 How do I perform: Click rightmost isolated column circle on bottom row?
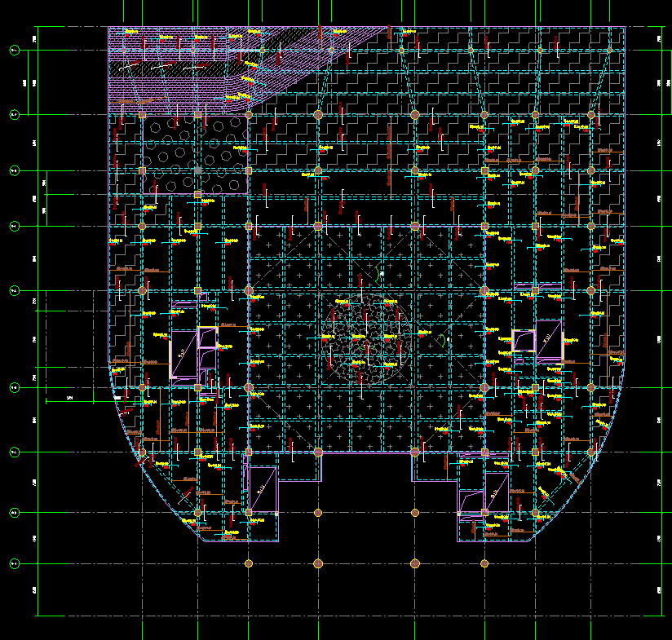[484, 563]
